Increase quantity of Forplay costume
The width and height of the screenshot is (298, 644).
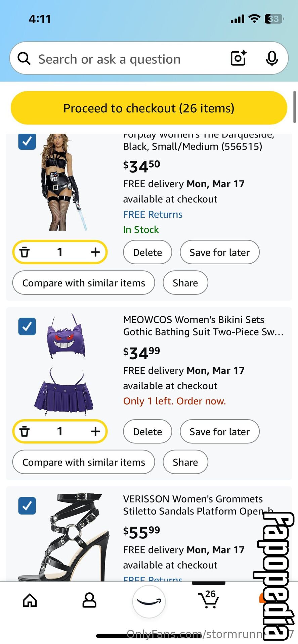[95, 252]
